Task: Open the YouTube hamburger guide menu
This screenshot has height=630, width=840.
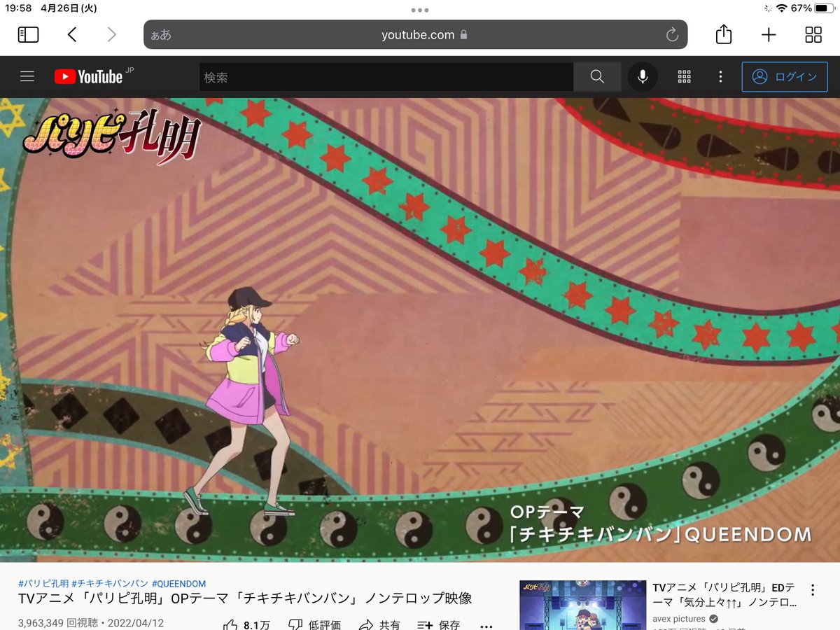Action: tap(27, 76)
